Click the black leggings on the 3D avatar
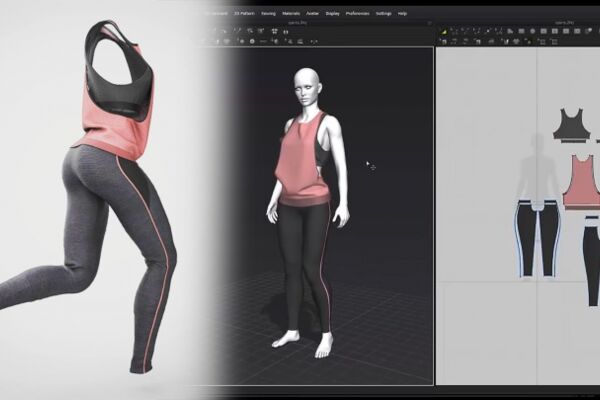 pyautogui.click(x=304, y=264)
